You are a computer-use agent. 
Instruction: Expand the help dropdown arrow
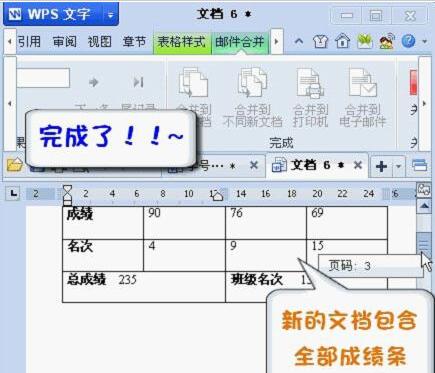[424, 42]
